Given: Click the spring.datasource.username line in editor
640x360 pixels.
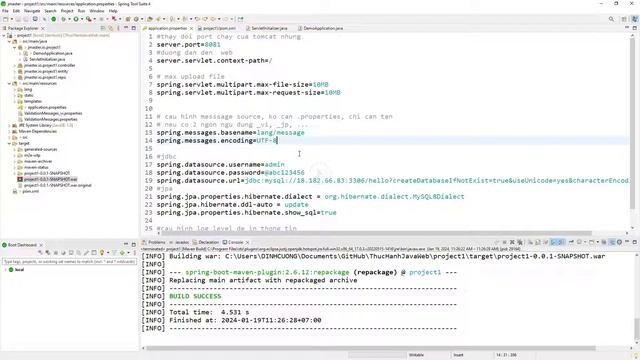Looking at the screenshot, I should pyautogui.click(x=220, y=164).
